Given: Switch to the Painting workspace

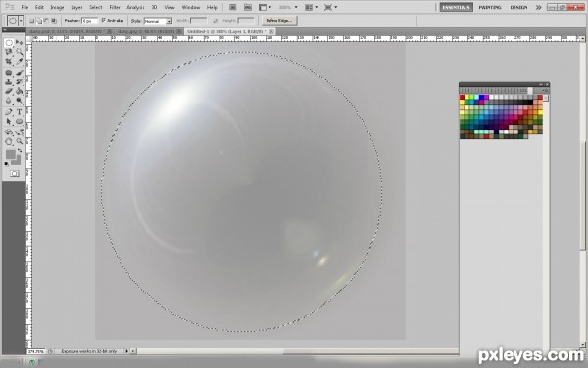Looking at the screenshot, I should (x=490, y=7).
